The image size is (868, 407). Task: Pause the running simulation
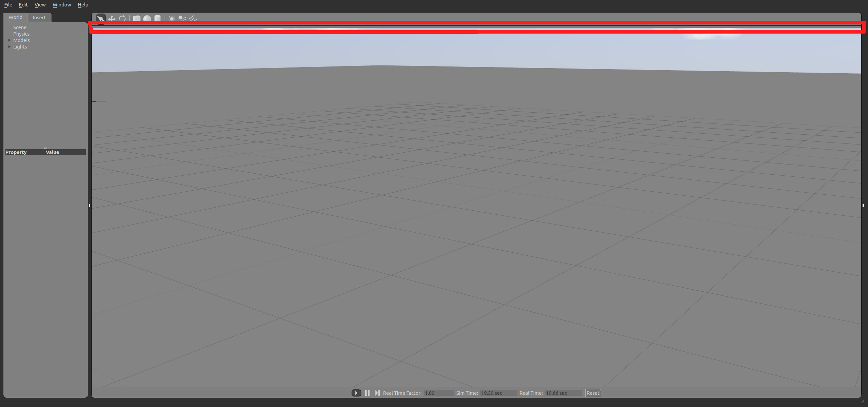[x=367, y=393]
